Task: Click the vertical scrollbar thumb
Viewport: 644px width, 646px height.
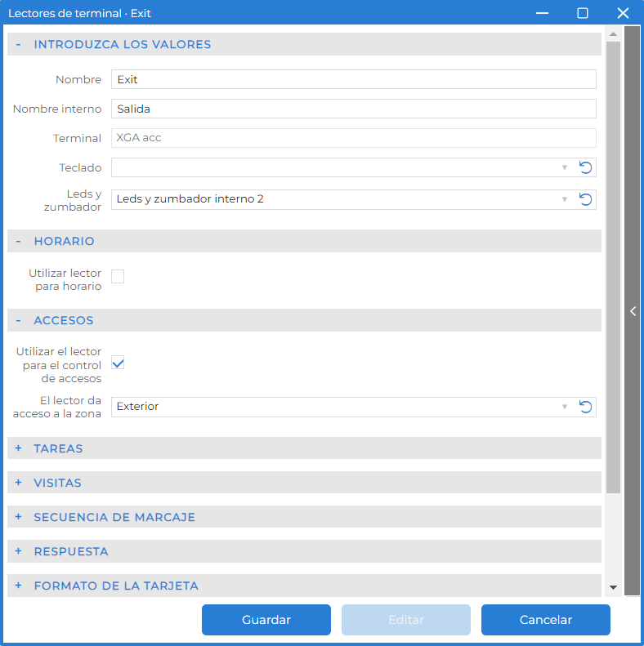Action: (x=613, y=267)
